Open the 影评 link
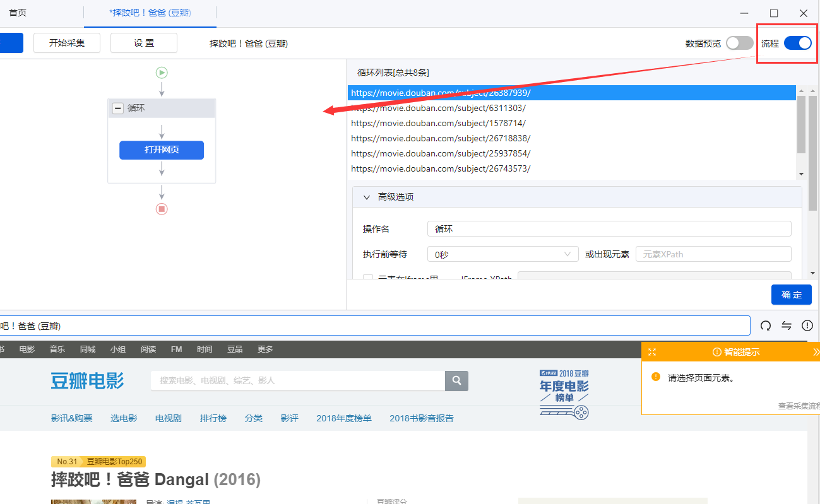Viewport: 820px width, 504px height. pos(290,418)
